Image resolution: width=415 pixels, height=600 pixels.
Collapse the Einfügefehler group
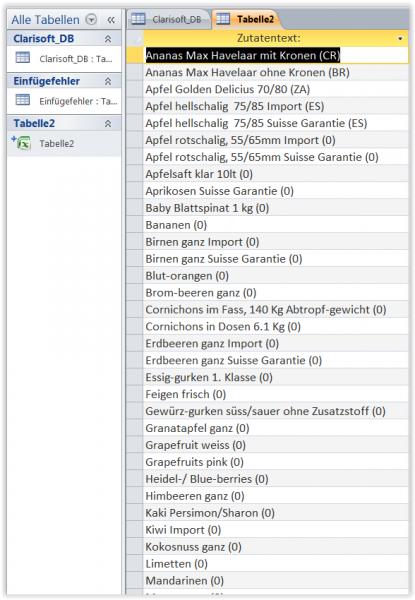(108, 81)
